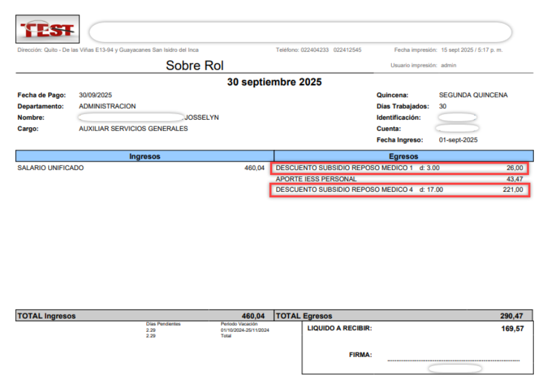Click the 30 septiembre 2025 heading
The image size is (549, 392).
point(274,82)
